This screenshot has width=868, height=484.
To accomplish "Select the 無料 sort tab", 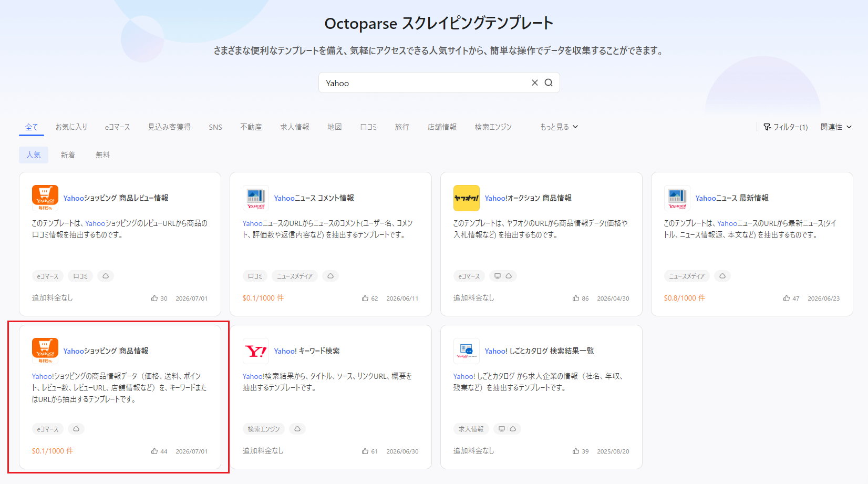I will click(x=103, y=155).
